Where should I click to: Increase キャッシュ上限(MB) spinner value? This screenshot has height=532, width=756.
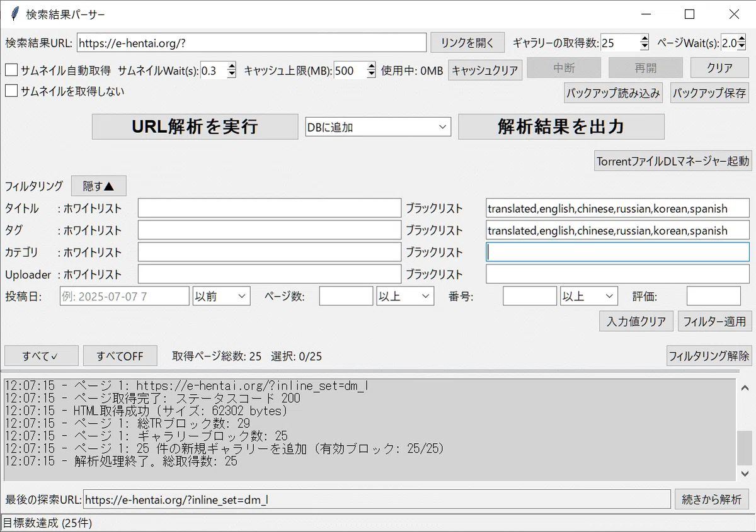[371, 66]
